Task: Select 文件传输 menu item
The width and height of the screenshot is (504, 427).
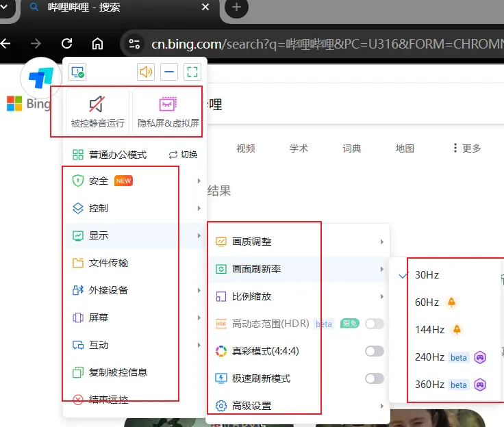Action: (134, 263)
